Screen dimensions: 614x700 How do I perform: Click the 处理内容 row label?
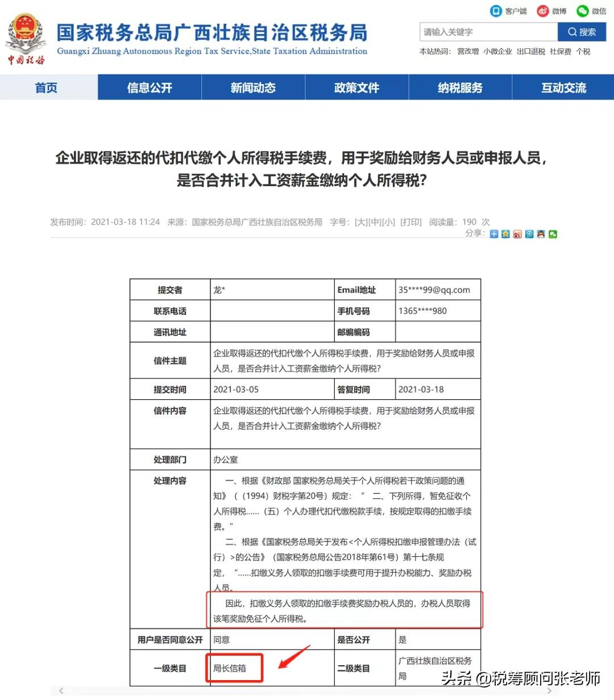point(170,481)
